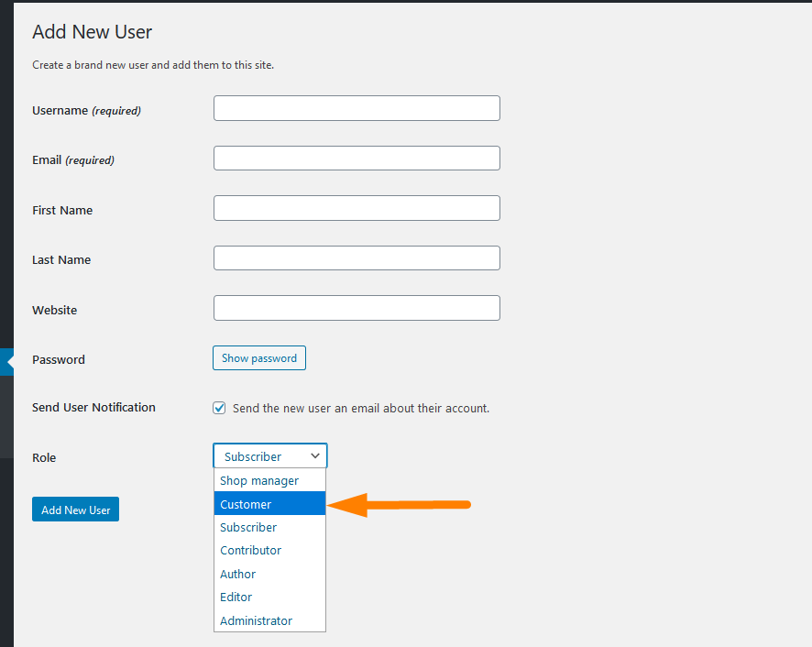Click the Add New User button
Screen dimensions: 812x647
pyautogui.click(x=75, y=510)
